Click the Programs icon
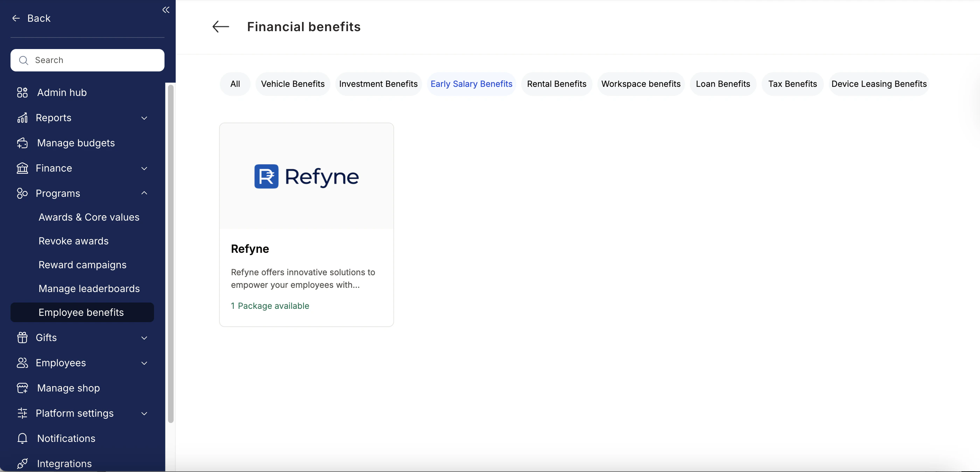Viewport: 980px width, 472px height. tap(22, 193)
